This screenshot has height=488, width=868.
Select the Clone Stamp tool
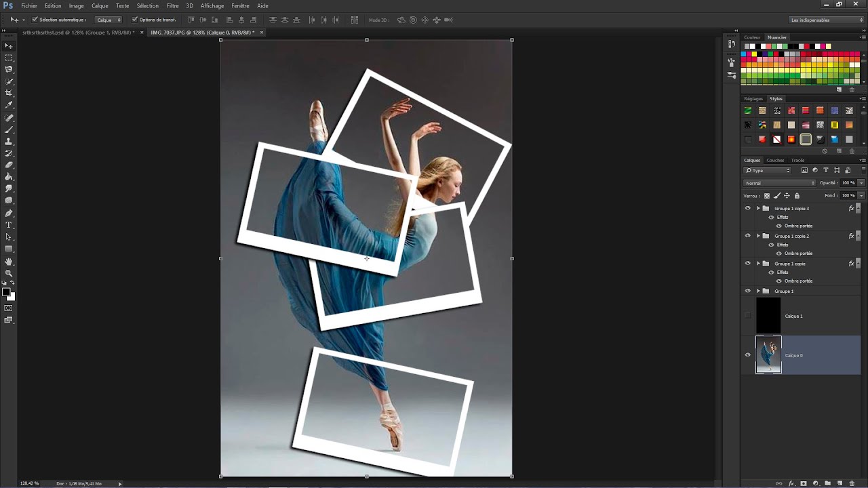[x=9, y=142]
